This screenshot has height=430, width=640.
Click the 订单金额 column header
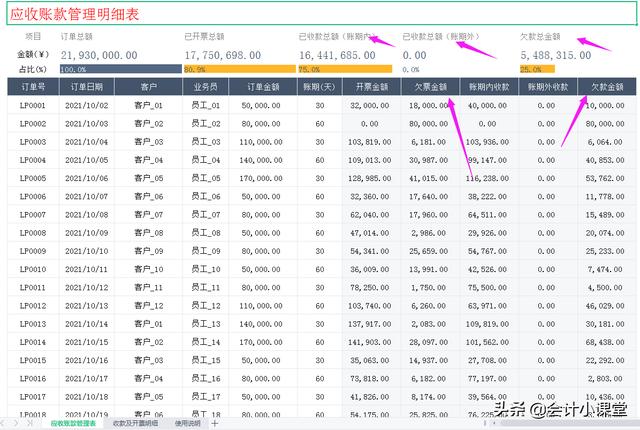click(263, 87)
